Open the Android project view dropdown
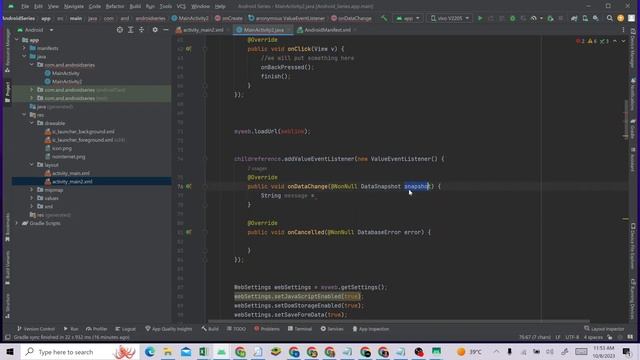Viewport: 640px width, 360px height. tap(36, 30)
